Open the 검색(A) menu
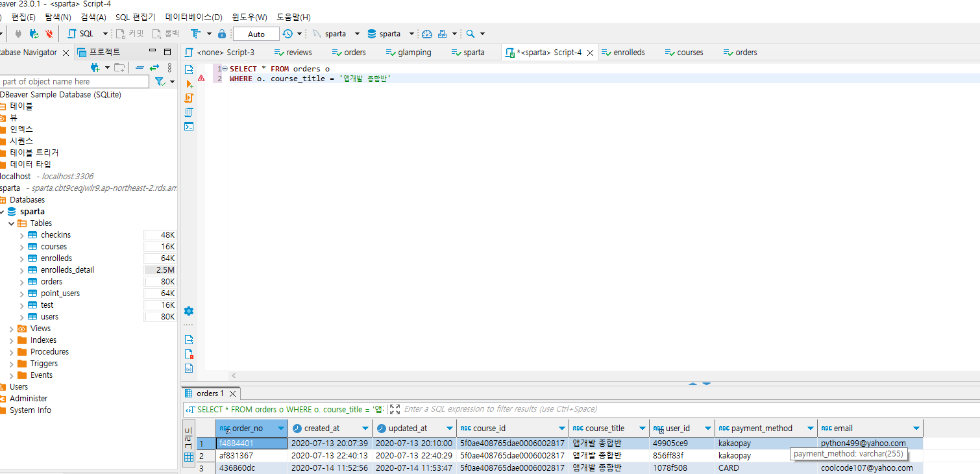 tap(93, 17)
